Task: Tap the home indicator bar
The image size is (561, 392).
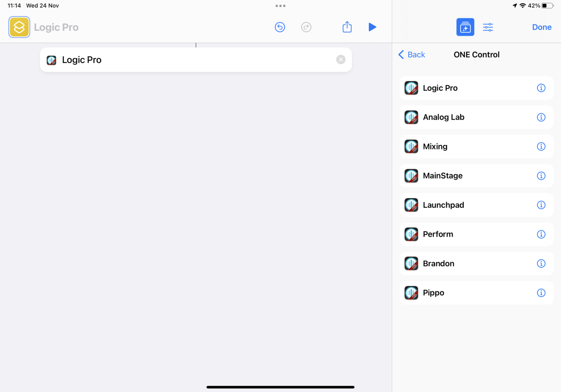Action: coord(280,387)
